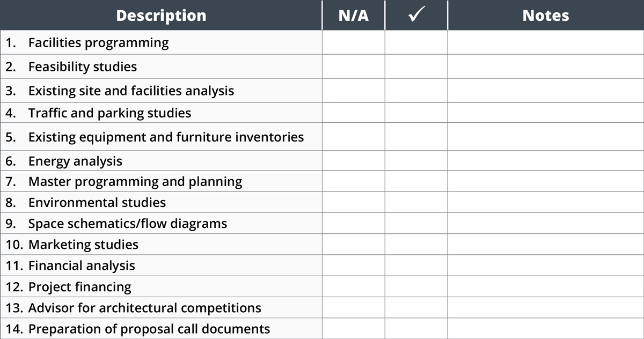Viewport: 644px width, 339px height.
Task: Click Preparation of proposal call documents text
Action: pos(149,329)
